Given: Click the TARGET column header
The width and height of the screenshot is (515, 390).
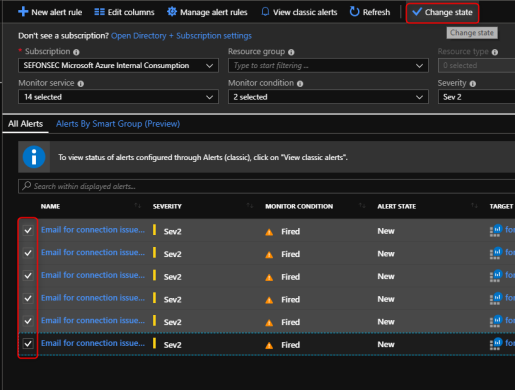Looking at the screenshot, I should click(501, 206).
